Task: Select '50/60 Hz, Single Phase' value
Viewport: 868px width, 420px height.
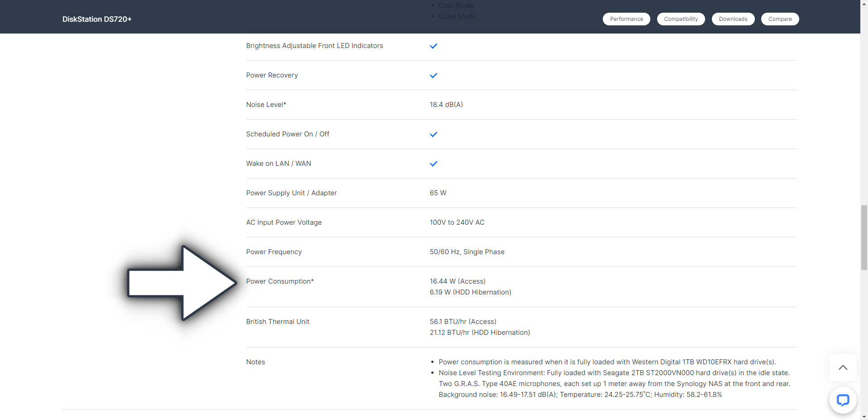Action: point(467,252)
